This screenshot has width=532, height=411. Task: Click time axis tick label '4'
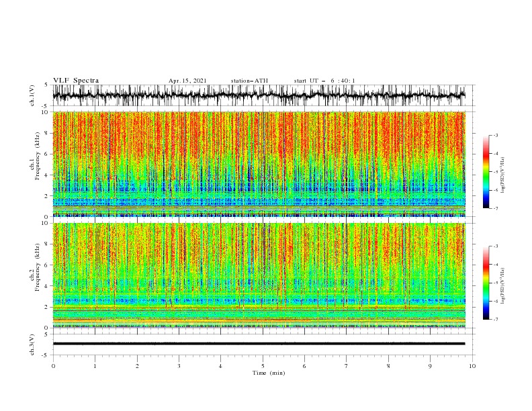[220, 366]
